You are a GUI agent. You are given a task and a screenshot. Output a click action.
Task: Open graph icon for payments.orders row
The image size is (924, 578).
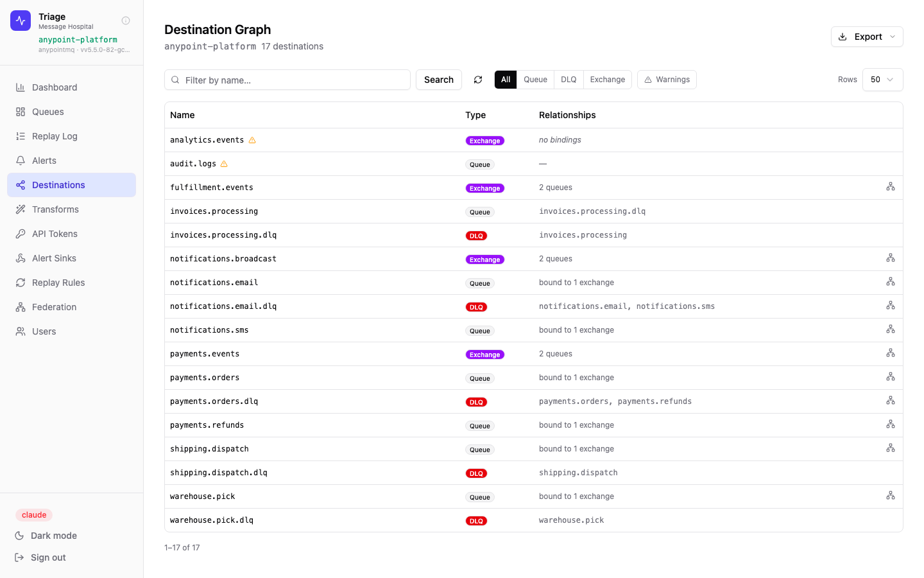point(891,377)
